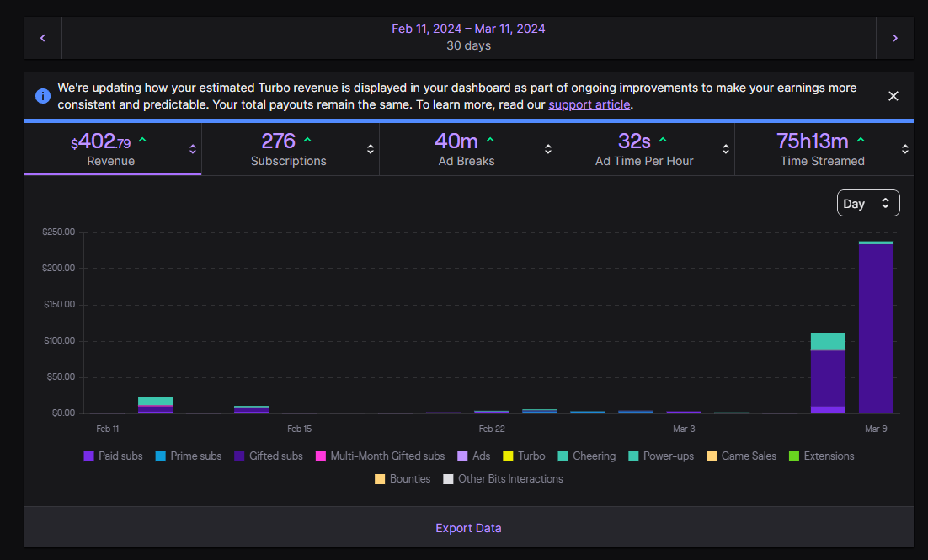Go to next date range arrow
Image resolution: width=928 pixels, height=560 pixels.
[895, 38]
